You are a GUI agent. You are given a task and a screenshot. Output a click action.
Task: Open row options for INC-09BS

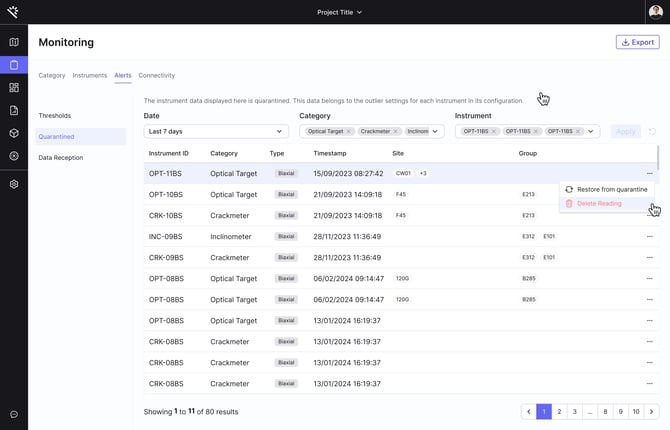(649, 236)
